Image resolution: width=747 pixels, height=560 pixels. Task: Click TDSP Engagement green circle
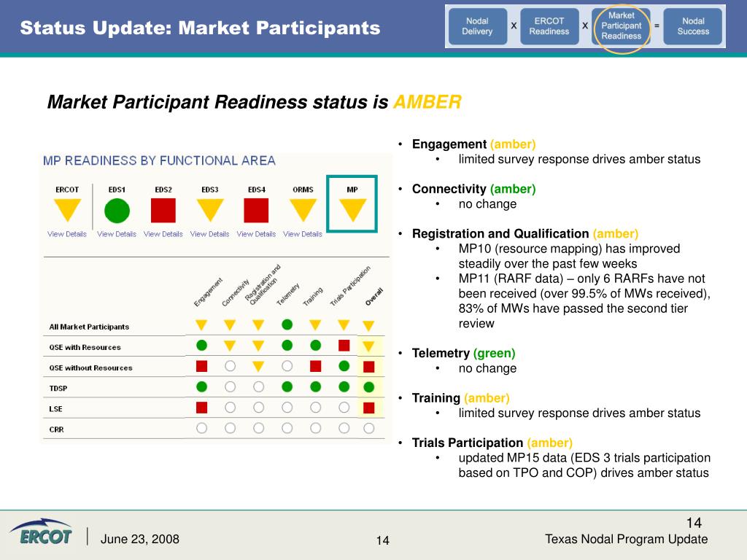tap(201, 386)
